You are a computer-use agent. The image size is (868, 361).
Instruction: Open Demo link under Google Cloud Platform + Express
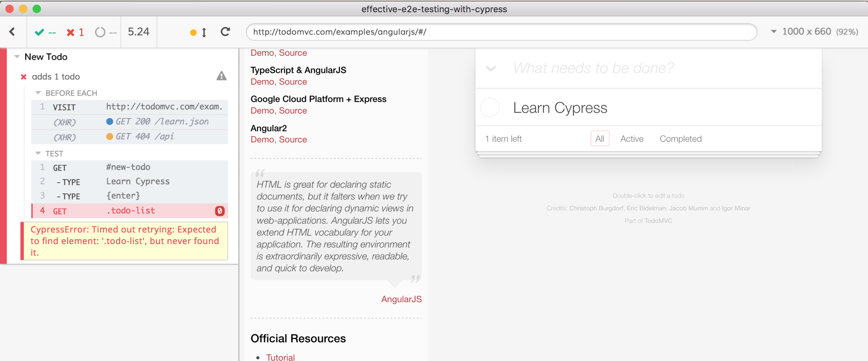click(x=262, y=111)
